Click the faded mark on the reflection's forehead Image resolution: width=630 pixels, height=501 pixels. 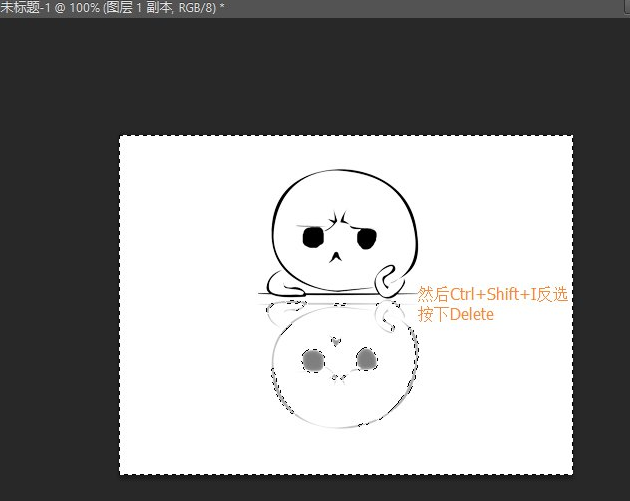point(337,339)
